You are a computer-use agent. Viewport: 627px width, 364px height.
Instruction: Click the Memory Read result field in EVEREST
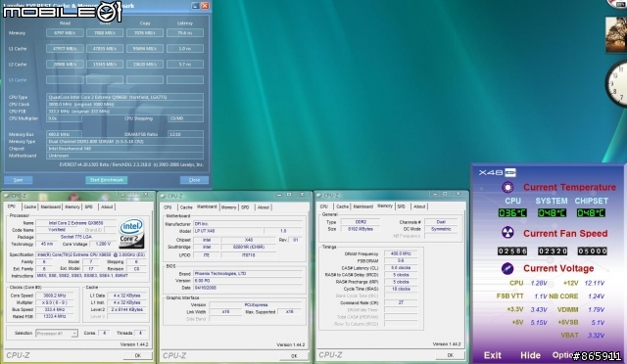pyautogui.click(x=65, y=32)
